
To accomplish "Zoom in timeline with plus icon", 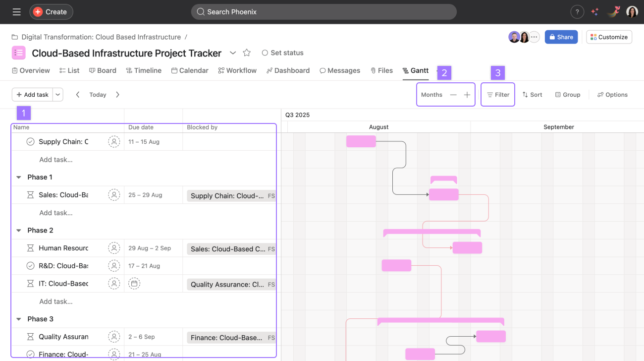I will (x=467, y=95).
